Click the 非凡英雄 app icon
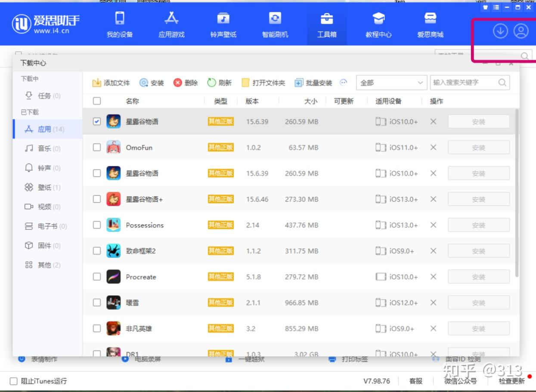 [114, 328]
